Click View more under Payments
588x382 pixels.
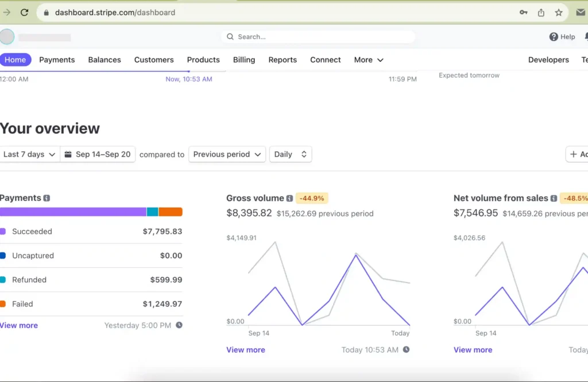click(x=19, y=325)
